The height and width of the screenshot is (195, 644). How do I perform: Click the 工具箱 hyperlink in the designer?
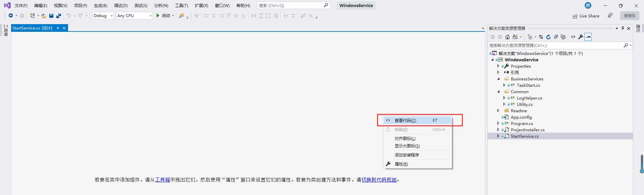[163, 180]
